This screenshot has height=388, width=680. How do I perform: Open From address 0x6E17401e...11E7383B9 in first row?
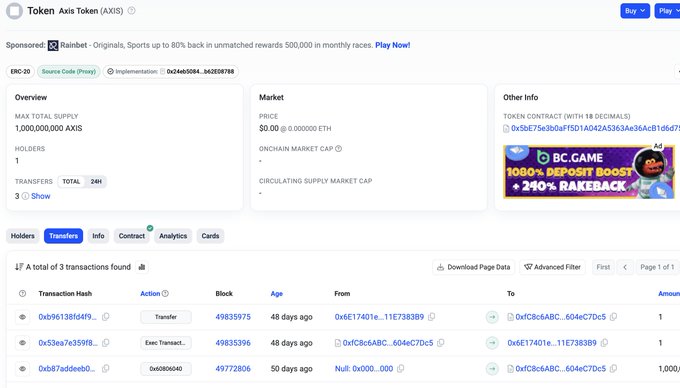(x=379, y=317)
